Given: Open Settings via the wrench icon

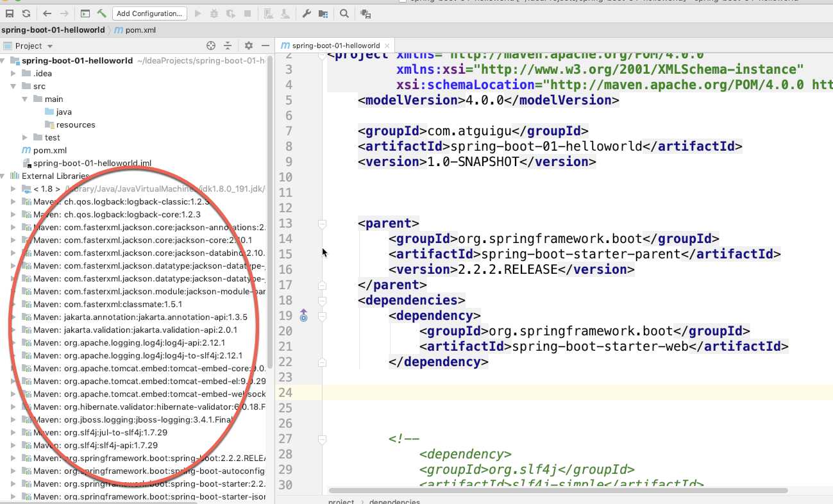Looking at the screenshot, I should 307,13.
